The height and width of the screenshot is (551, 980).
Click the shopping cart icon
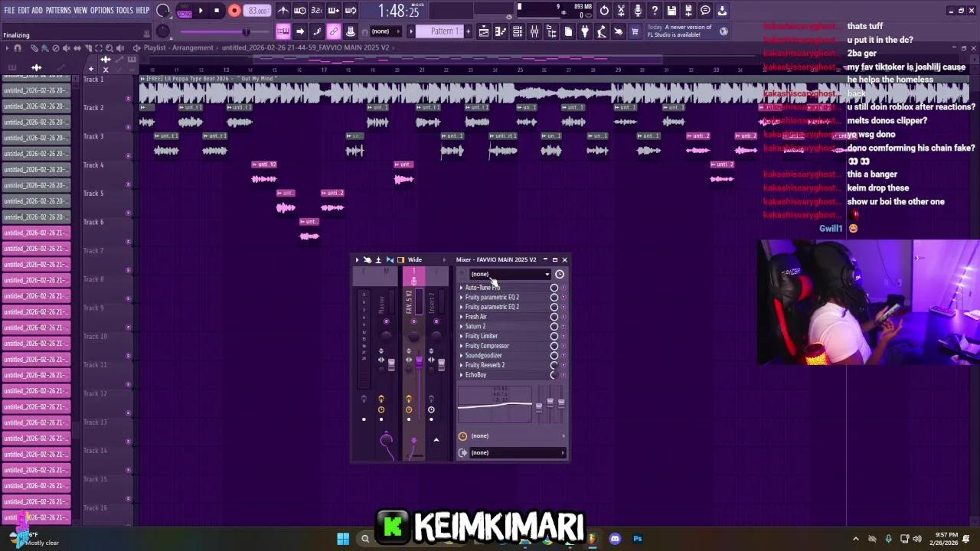coord(635,31)
